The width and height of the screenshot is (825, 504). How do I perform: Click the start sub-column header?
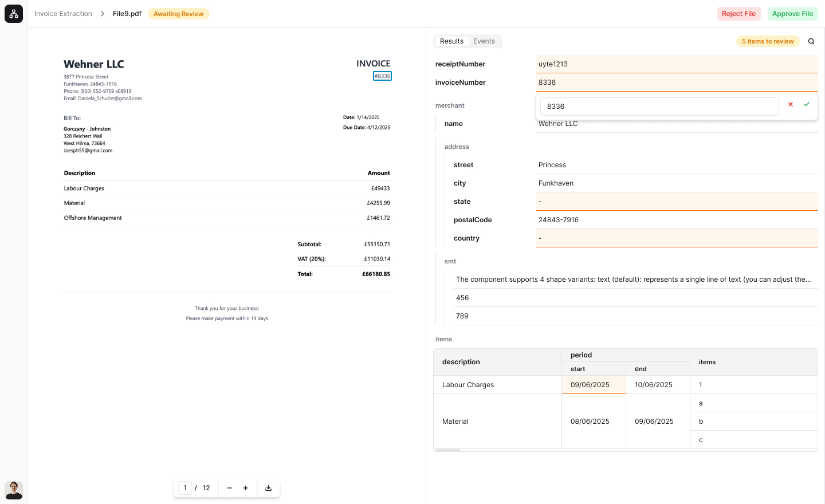tap(594, 369)
